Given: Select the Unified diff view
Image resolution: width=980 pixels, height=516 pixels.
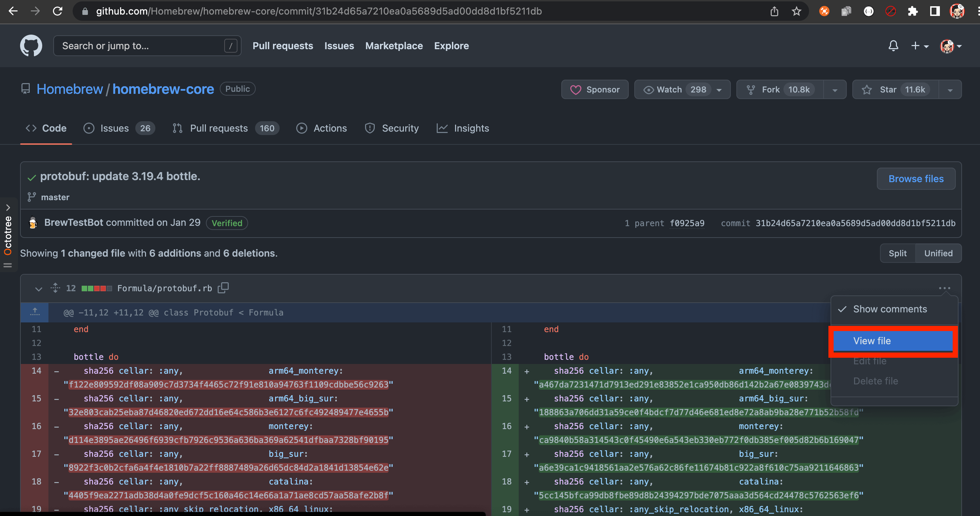Looking at the screenshot, I should point(938,253).
